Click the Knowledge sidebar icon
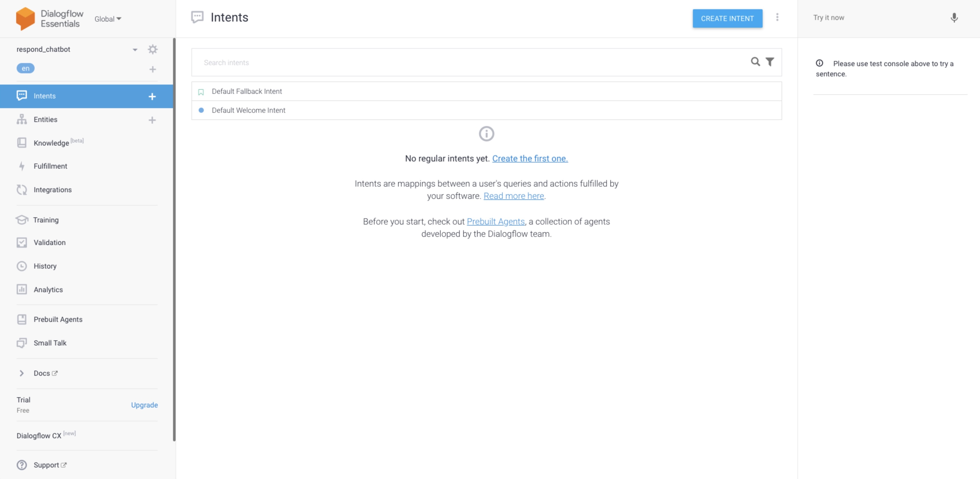This screenshot has width=980, height=479. [21, 143]
